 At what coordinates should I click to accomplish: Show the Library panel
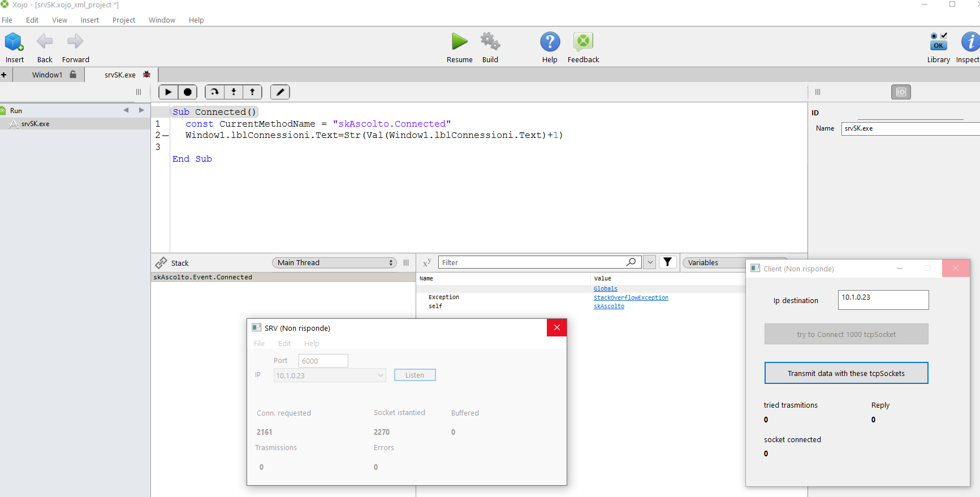tap(939, 41)
